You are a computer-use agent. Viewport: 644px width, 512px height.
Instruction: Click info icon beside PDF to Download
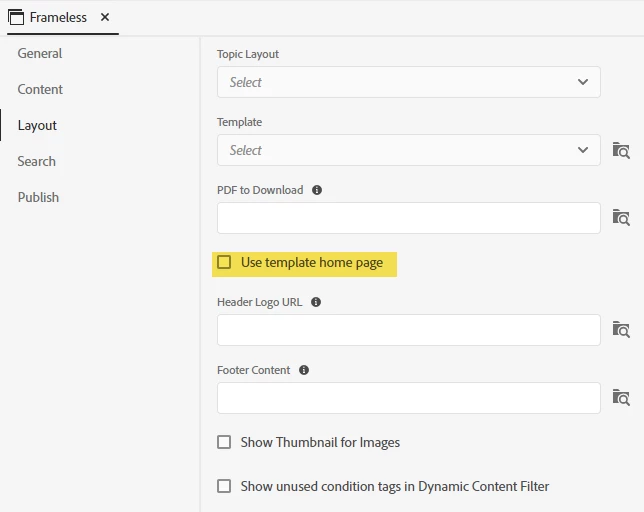[x=317, y=190]
